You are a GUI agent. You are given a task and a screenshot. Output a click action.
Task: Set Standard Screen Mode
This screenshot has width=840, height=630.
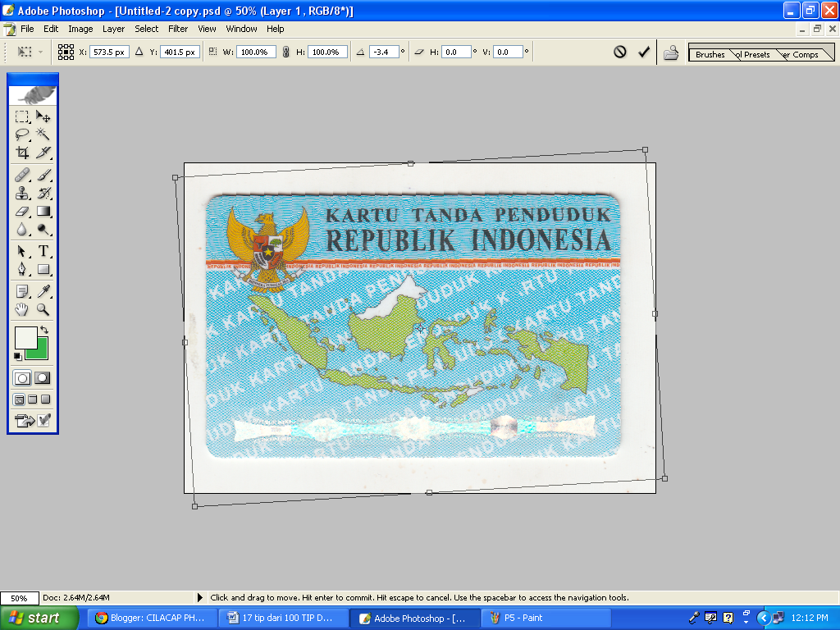click(19, 399)
